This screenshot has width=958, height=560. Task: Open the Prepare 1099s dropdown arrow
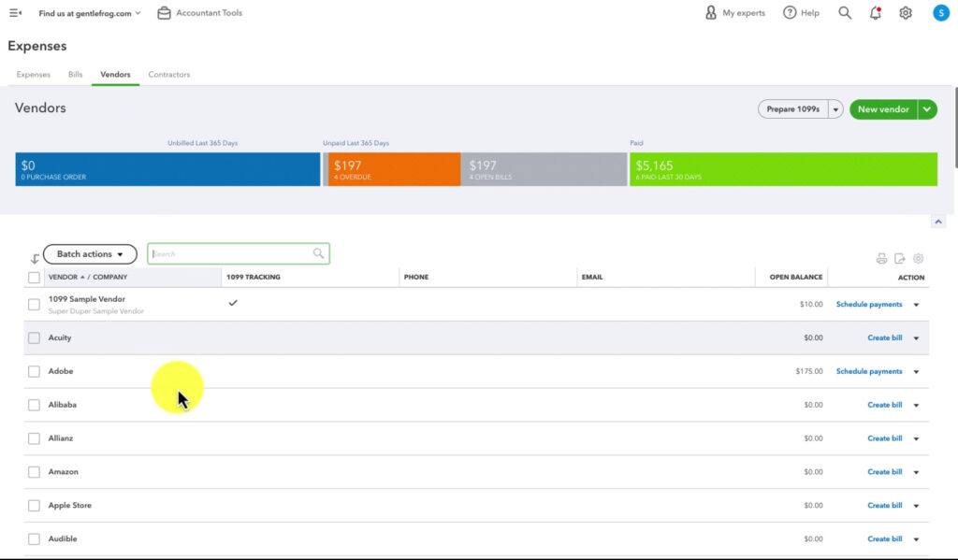click(835, 109)
